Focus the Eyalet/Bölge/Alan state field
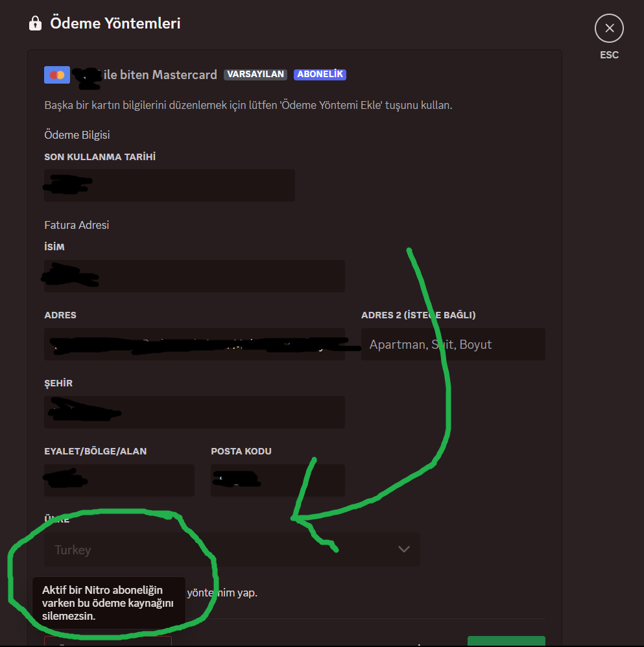 pos(119,480)
